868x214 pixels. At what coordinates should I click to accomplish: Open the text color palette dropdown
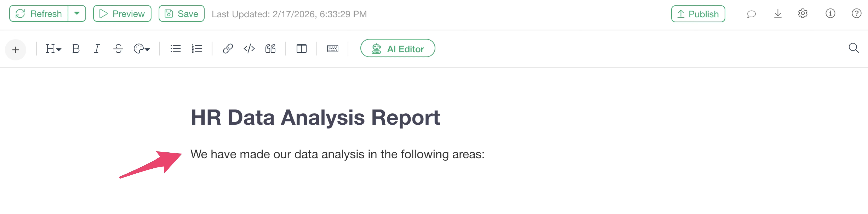point(142,49)
